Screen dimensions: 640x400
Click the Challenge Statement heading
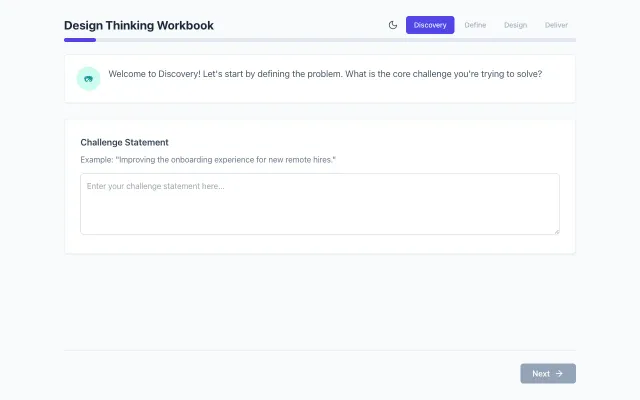(124, 142)
